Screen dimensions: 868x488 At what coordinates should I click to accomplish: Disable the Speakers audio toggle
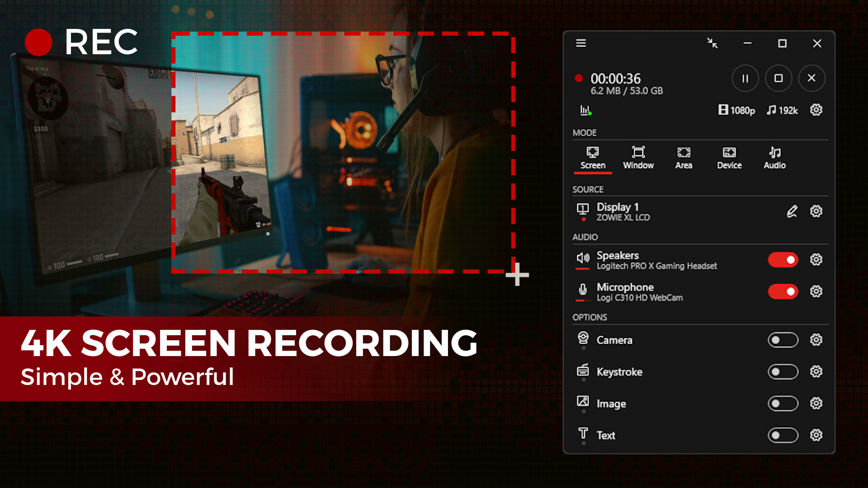783,260
